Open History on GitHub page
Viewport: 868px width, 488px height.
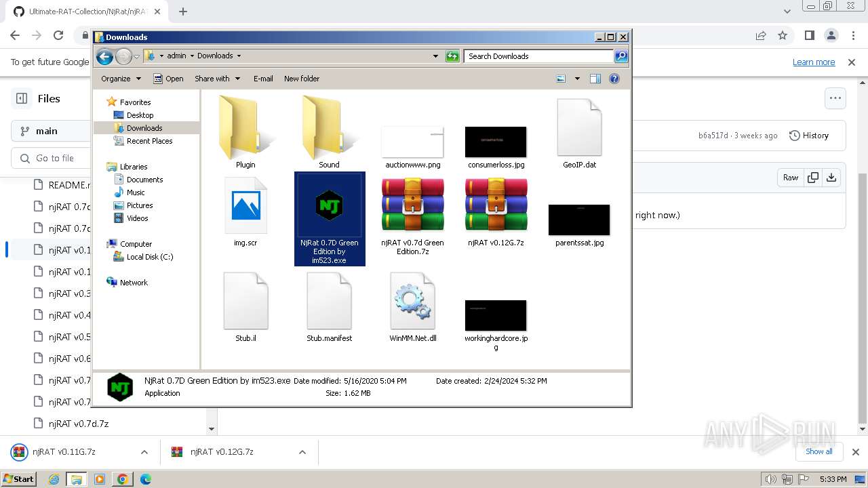click(809, 136)
